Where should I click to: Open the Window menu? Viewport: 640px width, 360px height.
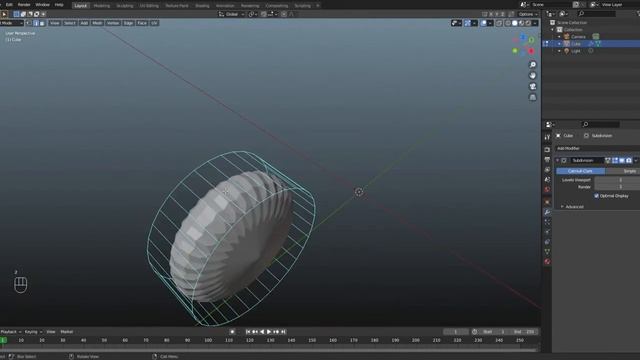pyautogui.click(x=42, y=5)
